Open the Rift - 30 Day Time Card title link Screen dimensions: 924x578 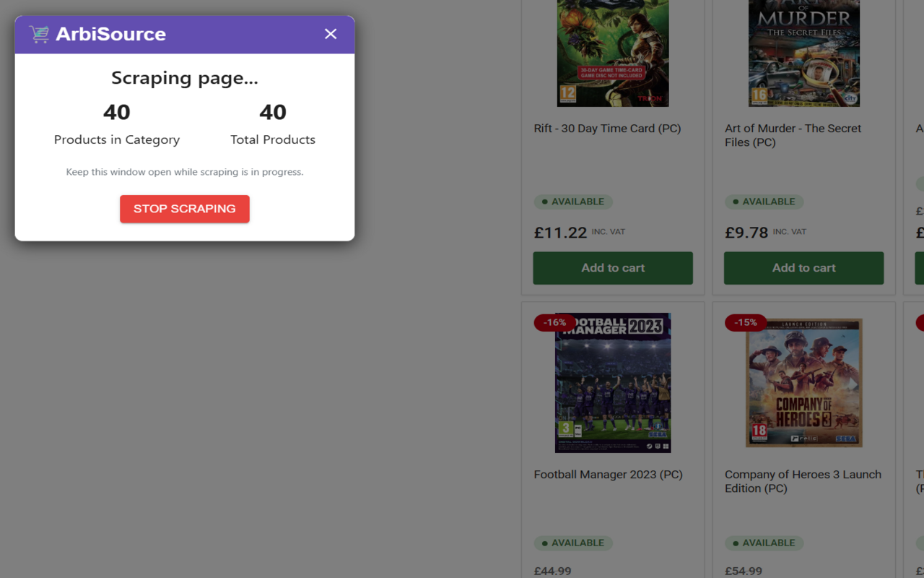[x=607, y=129]
